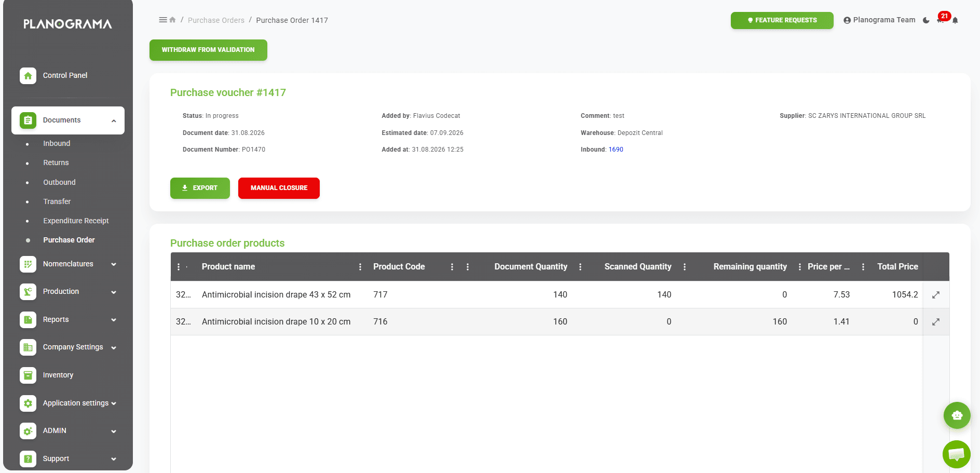
Task: Open the live chat message bubble
Action: 957,454
